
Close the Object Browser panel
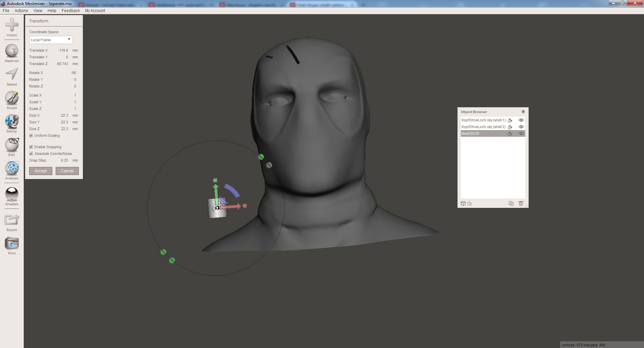523,112
